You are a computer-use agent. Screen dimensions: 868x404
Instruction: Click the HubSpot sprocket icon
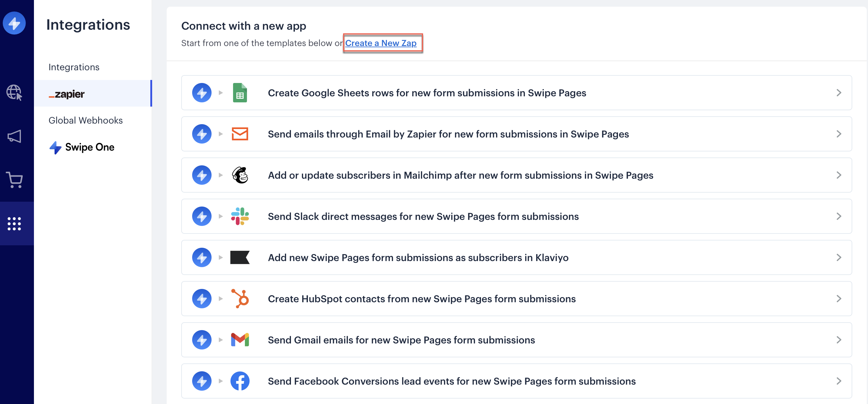pyautogui.click(x=240, y=299)
